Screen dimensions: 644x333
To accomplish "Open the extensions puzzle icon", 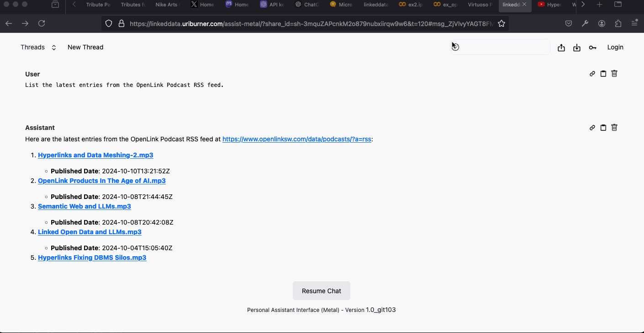I will click(618, 24).
